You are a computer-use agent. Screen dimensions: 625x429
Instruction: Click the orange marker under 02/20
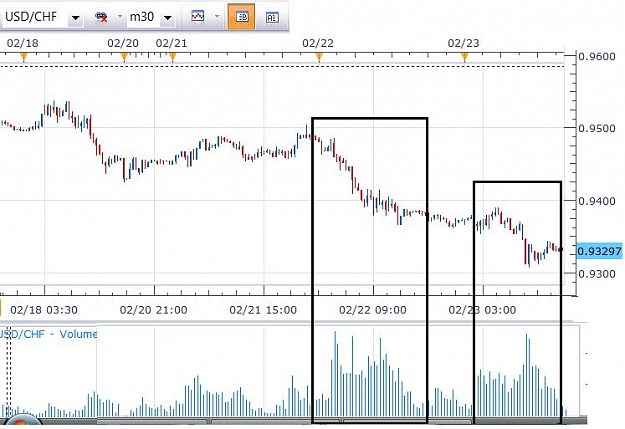coord(124,57)
